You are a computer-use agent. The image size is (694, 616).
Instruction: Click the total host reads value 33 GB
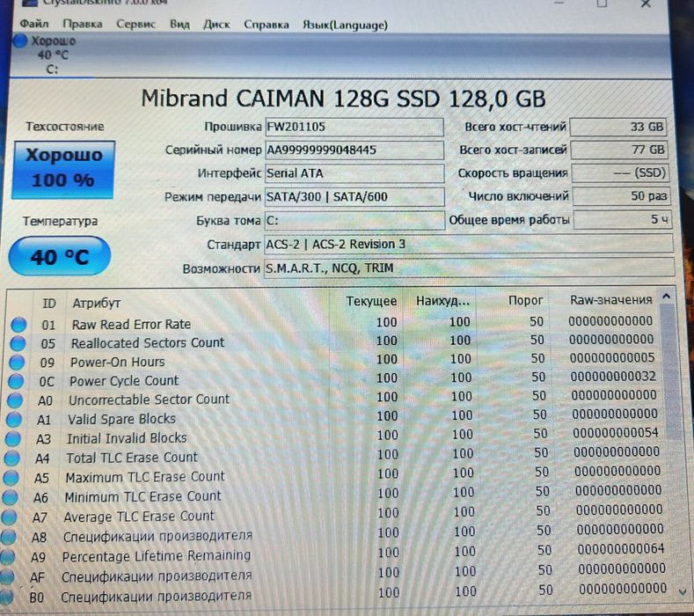pos(618,127)
